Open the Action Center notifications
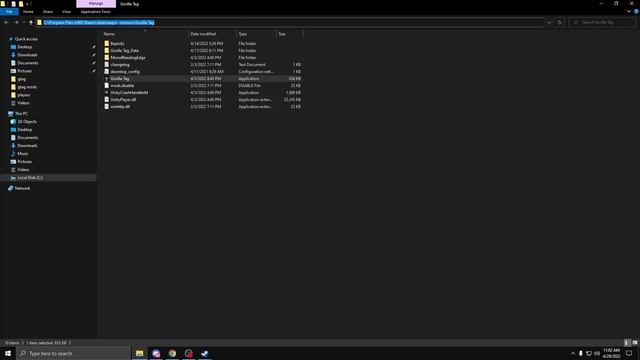The image size is (640, 360). [x=629, y=353]
